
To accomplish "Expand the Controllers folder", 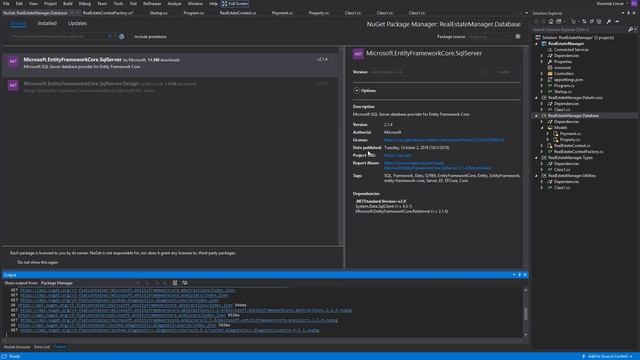I will [x=542, y=73].
